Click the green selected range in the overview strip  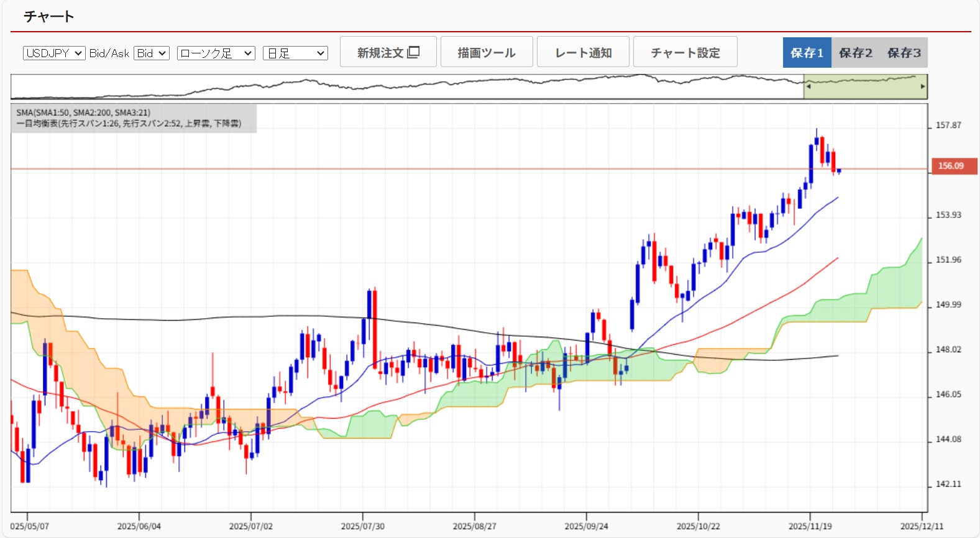(x=864, y=87)
